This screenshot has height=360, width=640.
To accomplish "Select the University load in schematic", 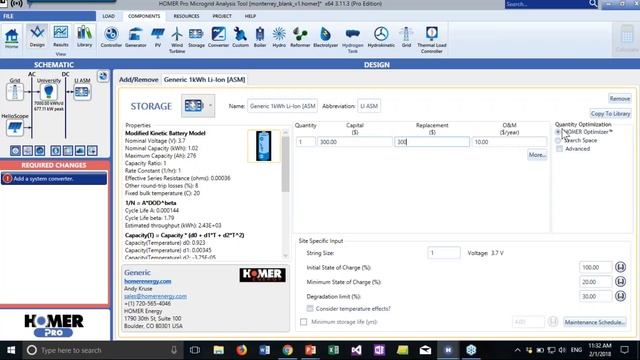I will point(49,91).
